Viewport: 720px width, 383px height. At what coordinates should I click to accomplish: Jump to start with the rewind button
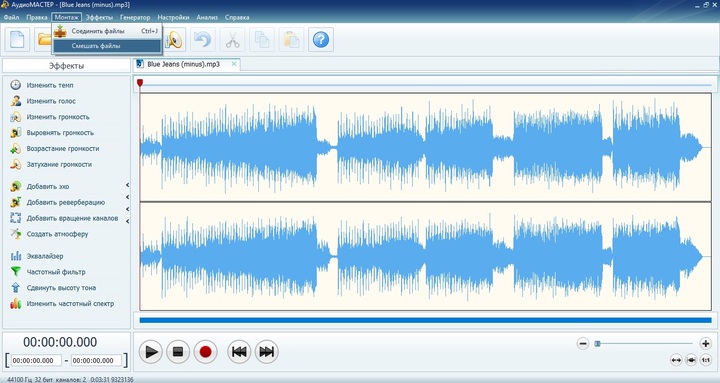click(x=239, y=352)
